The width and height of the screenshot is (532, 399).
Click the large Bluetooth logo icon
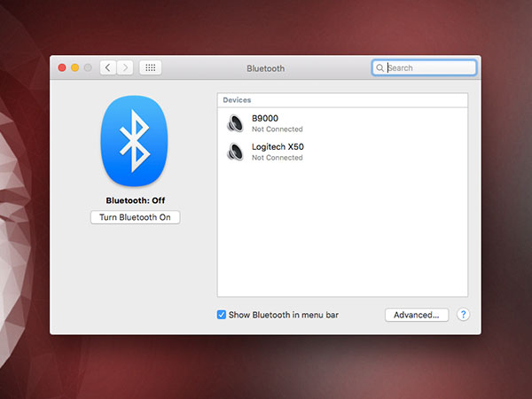tap(135, 141)
